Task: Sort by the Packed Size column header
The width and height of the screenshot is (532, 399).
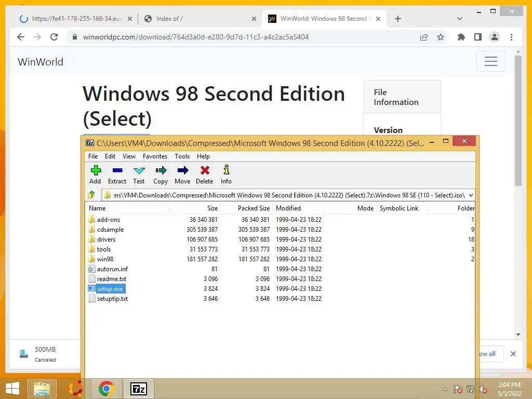Action: tap(246, 208)
